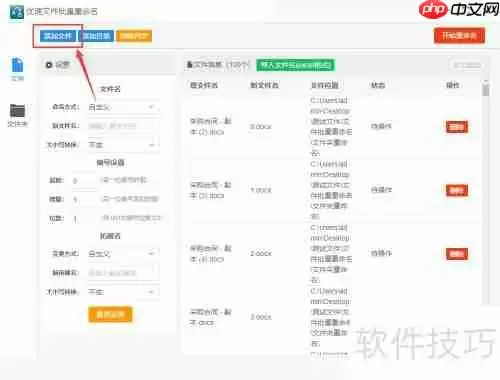Click the red delete button in first file row

(457, 127)
